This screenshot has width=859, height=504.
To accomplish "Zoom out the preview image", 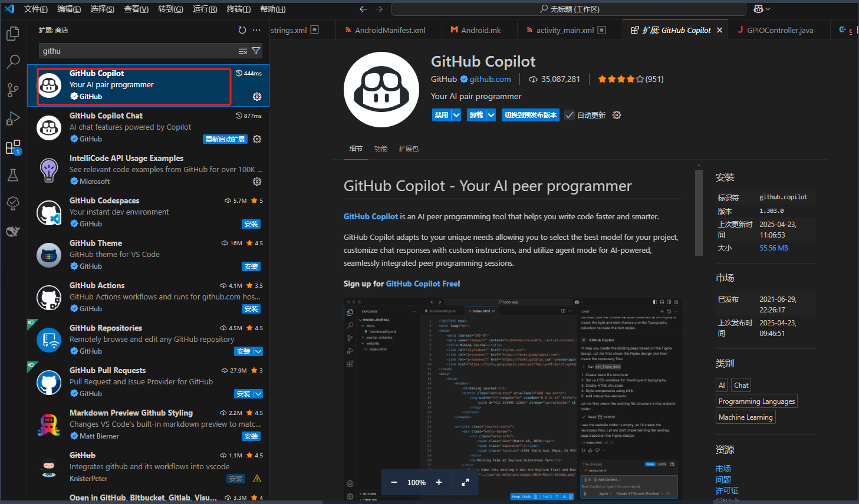I will click(x=394, y=482).
